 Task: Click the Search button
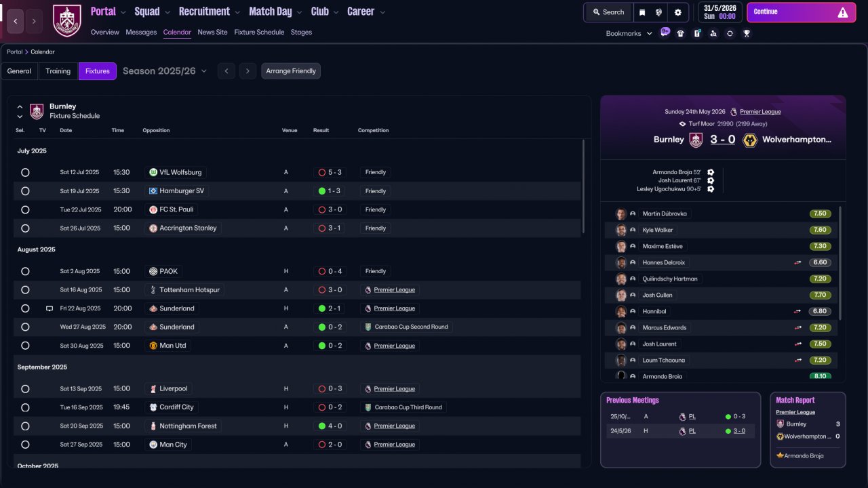click(608, 12)
